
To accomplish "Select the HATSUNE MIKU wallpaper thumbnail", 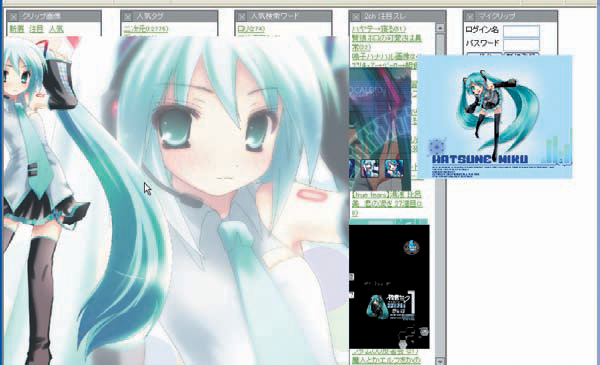I will click(x=495, y=117).
